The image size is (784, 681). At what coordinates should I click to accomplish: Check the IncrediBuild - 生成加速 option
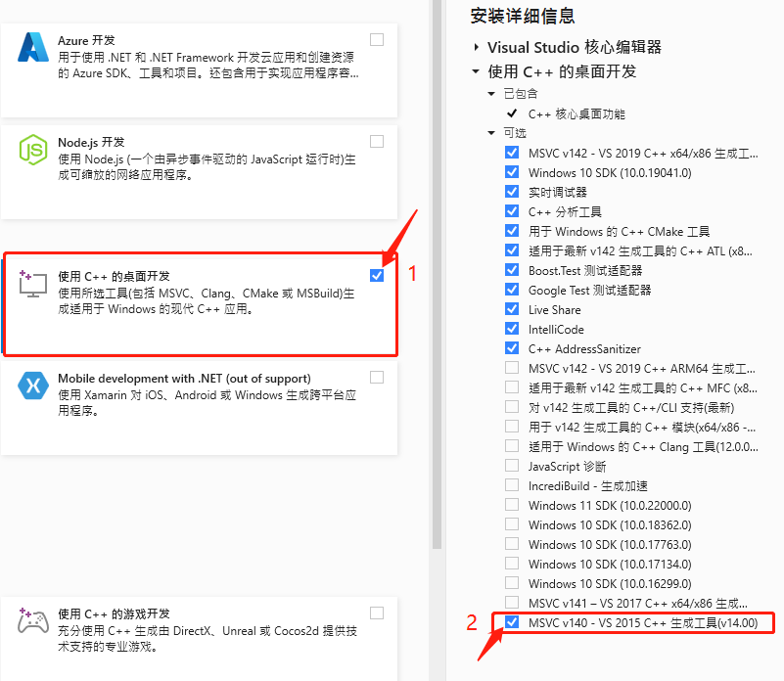coord(512,485)
